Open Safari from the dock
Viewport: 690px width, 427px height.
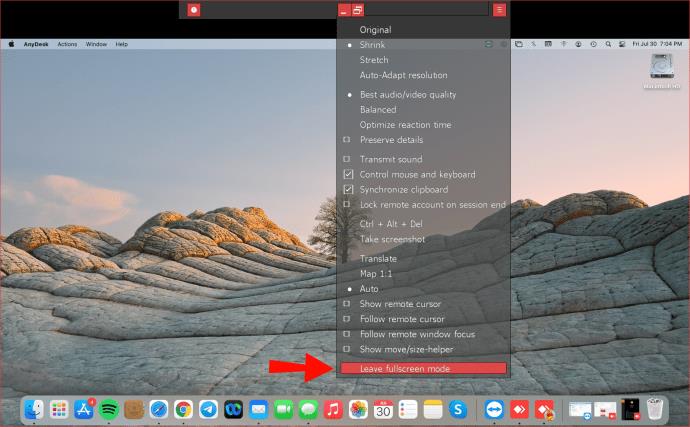tap(158, 409)
